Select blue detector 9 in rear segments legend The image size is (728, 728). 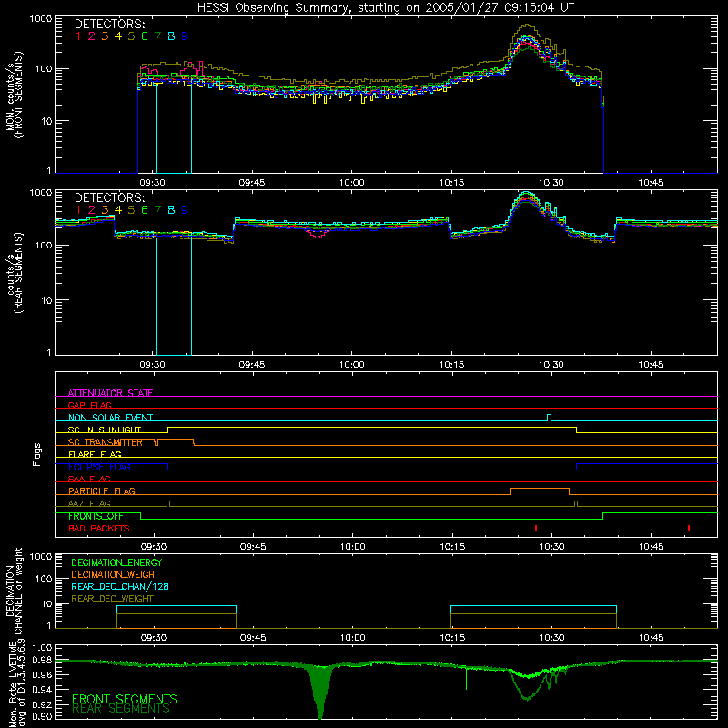pyautogui.click(x=185, y=210)
